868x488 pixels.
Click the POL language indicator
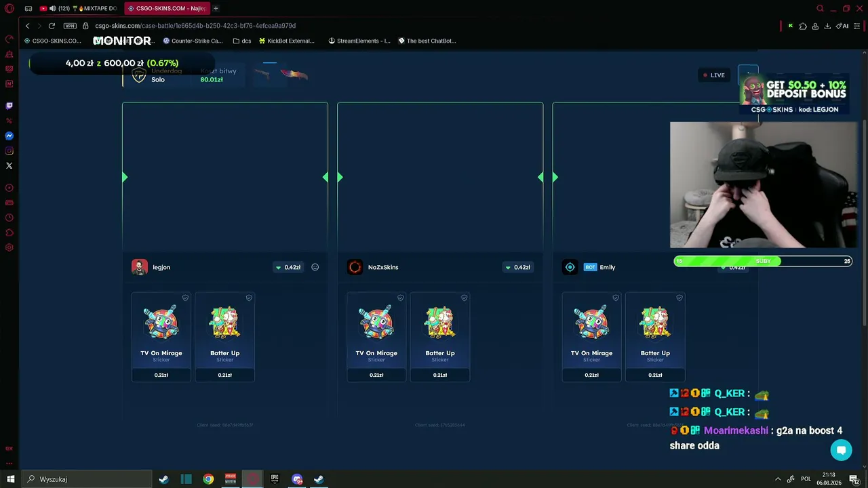[806, 479]
